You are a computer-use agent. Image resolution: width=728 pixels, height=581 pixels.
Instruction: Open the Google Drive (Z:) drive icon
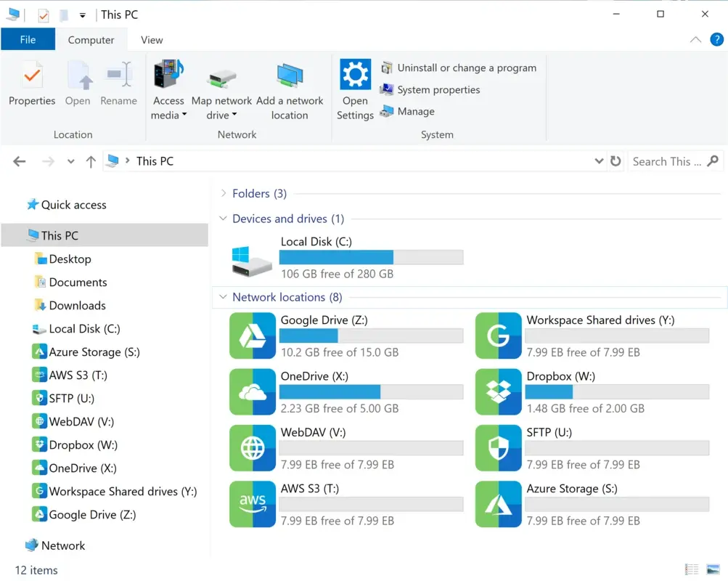(253, 336)
